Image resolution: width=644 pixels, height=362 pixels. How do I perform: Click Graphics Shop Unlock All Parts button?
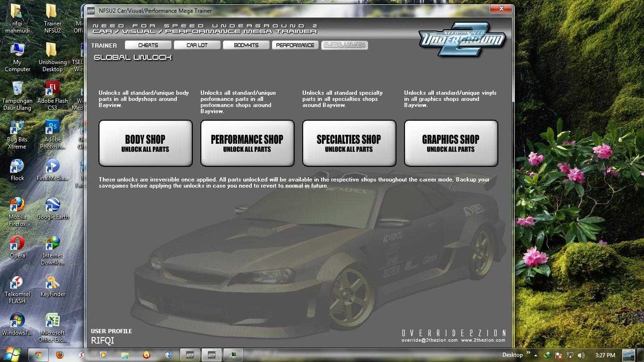(x=451, y=143)
